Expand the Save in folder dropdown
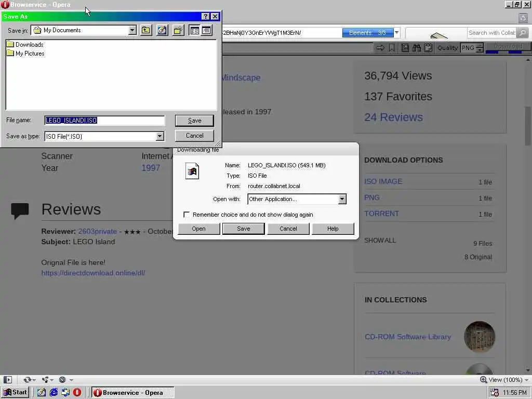The height and width of the screenshot is (399, 532). [132, 30]
